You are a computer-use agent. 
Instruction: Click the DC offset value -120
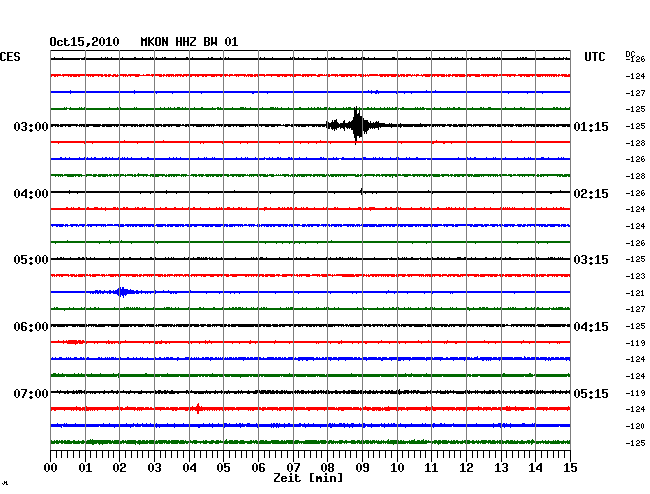[635, 426]
